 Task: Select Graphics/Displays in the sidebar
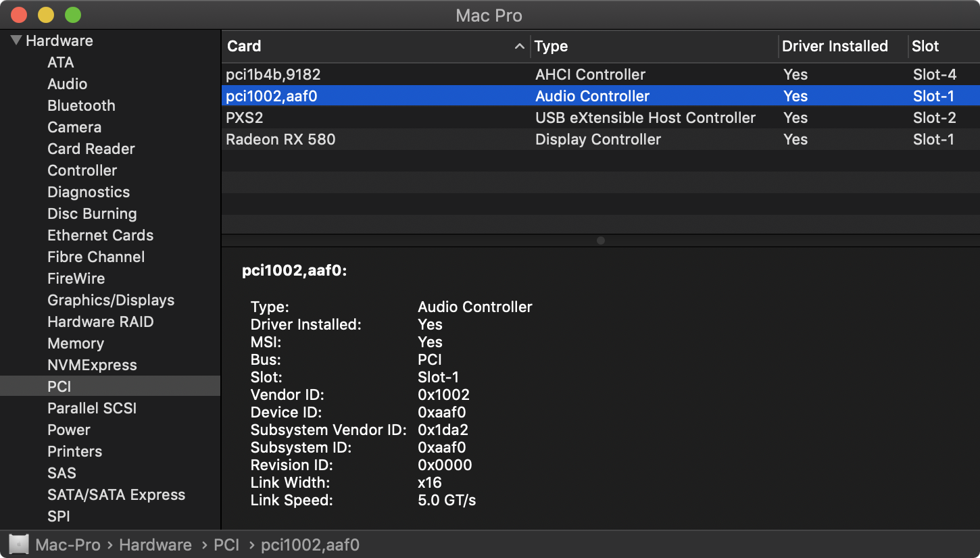point(111,300)
